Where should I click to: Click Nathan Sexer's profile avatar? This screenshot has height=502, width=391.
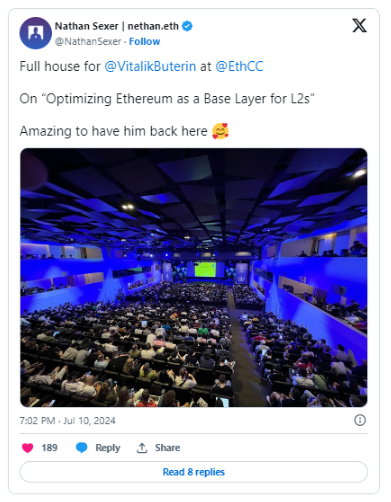36,33
